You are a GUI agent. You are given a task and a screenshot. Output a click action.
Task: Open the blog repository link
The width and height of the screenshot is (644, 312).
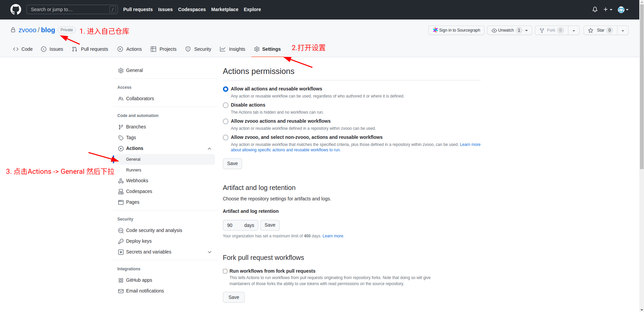click(x=48, y=30)
